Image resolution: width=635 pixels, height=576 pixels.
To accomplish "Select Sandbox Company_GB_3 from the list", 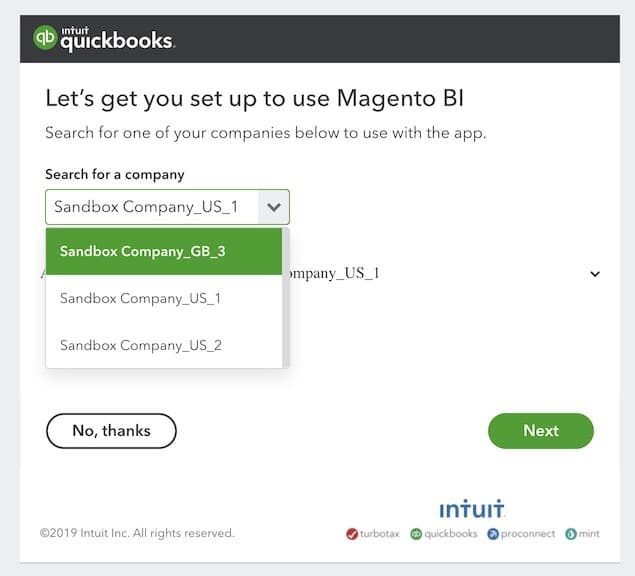I will 143,251.
